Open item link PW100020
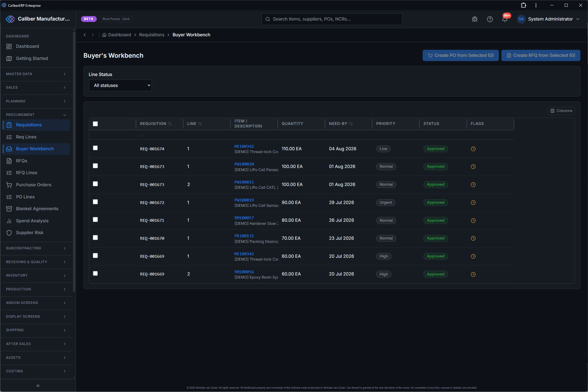 point(244,164)
